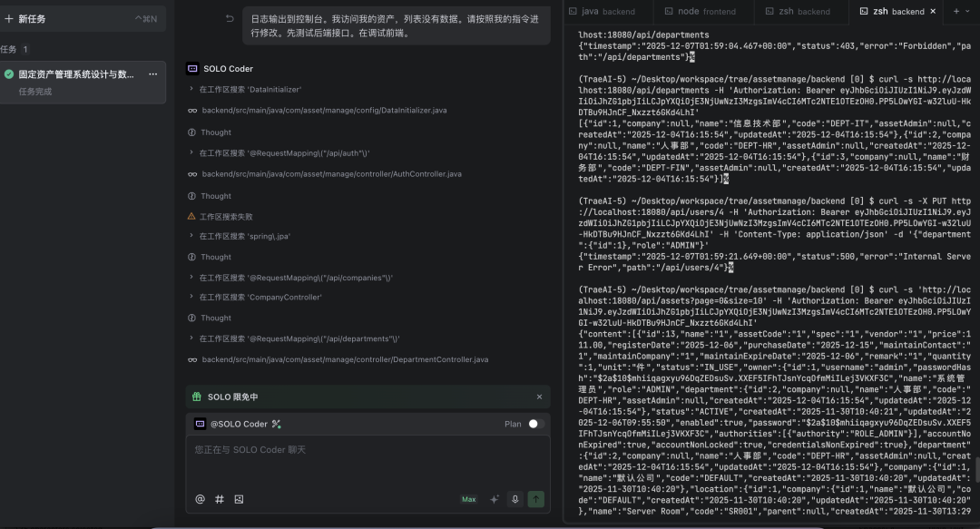The width and height of the screenshot is (980, 529).
Task: Click the tools icon next to @SOLO Coder
Action: (x=276, y=424)
